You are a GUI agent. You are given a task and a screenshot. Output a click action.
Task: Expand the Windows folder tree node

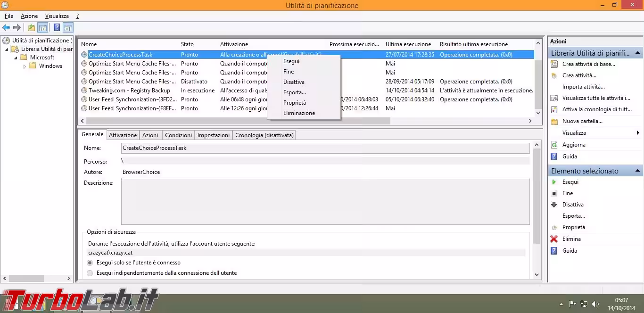[x=25, y=66]
